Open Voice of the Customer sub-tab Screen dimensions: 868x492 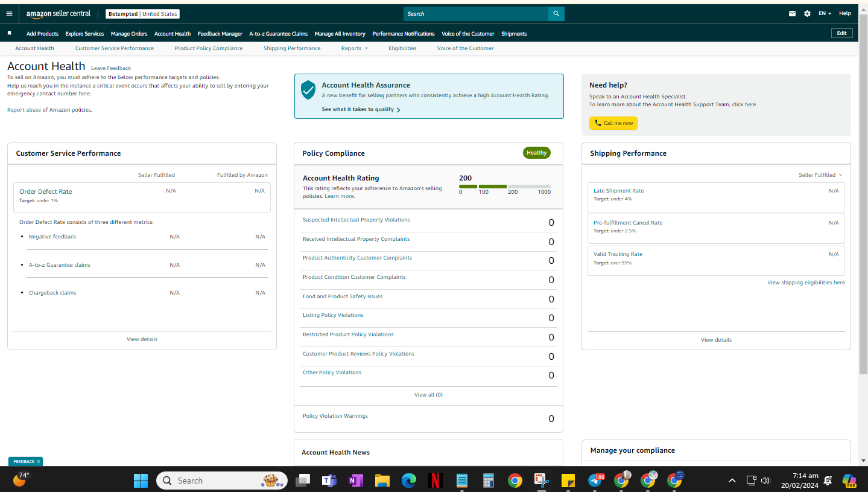coord(465,48)
